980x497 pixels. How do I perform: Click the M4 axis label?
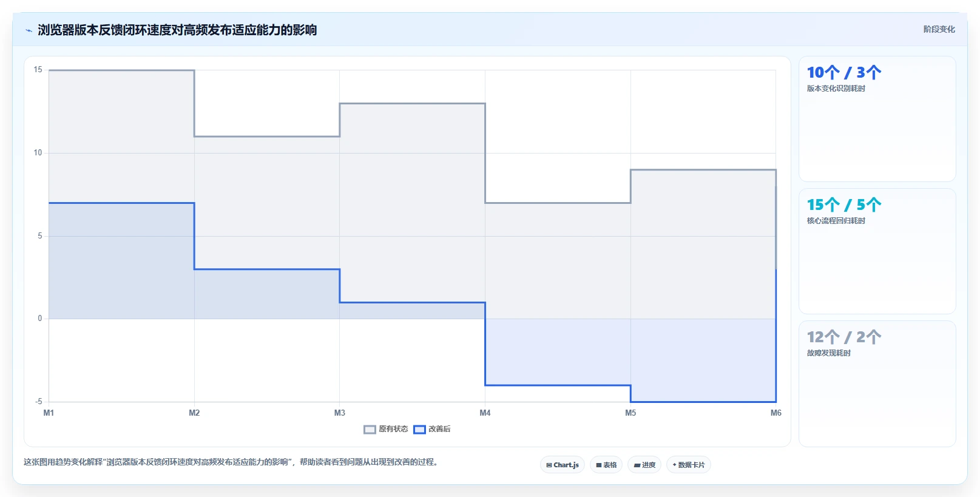point(485,413)
